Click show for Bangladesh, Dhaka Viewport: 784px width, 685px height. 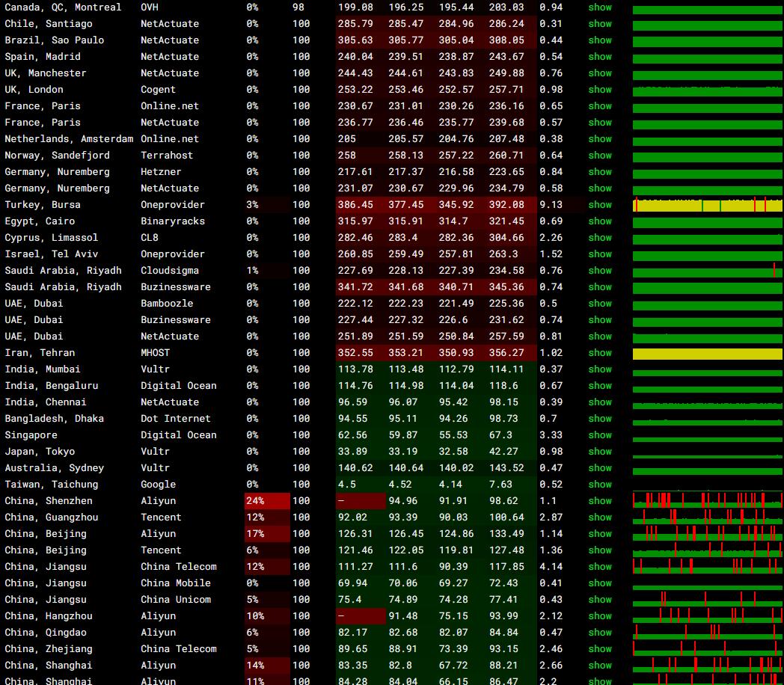[599, 419]
